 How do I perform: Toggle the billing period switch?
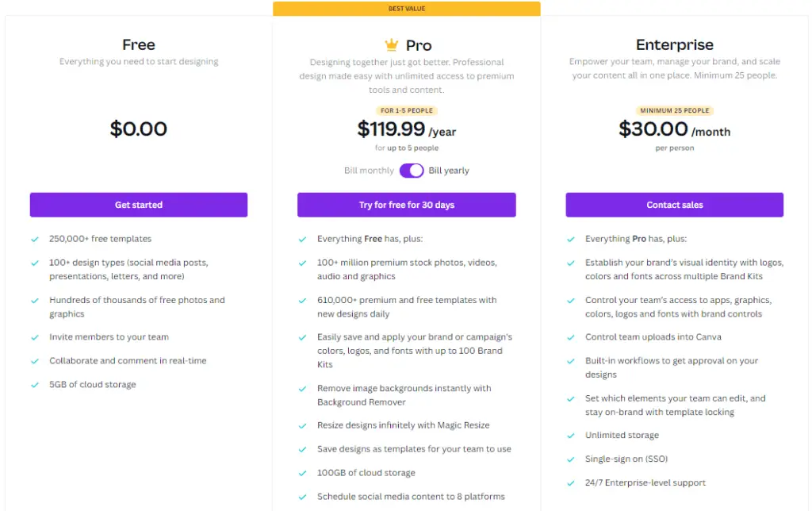(412, 171)
